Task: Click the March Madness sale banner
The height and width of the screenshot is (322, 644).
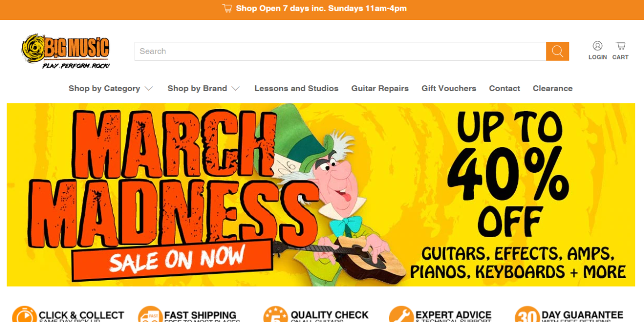Action: point(320,194)
